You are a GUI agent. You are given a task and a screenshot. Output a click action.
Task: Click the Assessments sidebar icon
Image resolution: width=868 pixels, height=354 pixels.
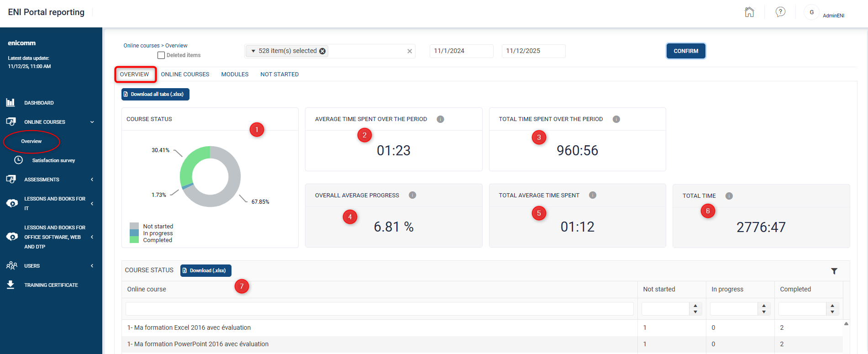(11, 179)
